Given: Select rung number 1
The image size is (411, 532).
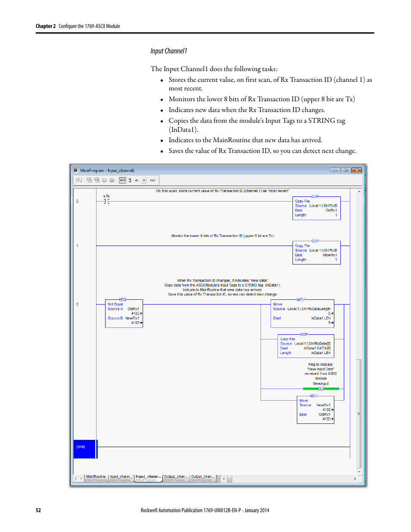Looking at the screenshot, I should [78, 246].
